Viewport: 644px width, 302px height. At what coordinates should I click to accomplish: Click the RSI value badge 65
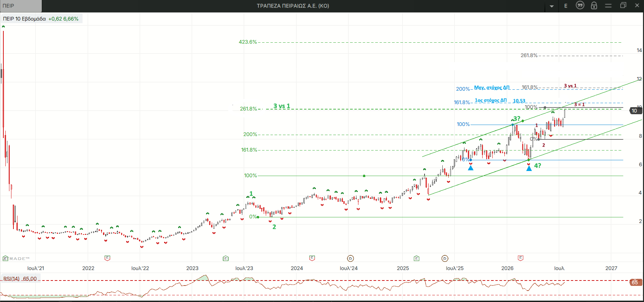pyautogui.click(x=635, y=283)
